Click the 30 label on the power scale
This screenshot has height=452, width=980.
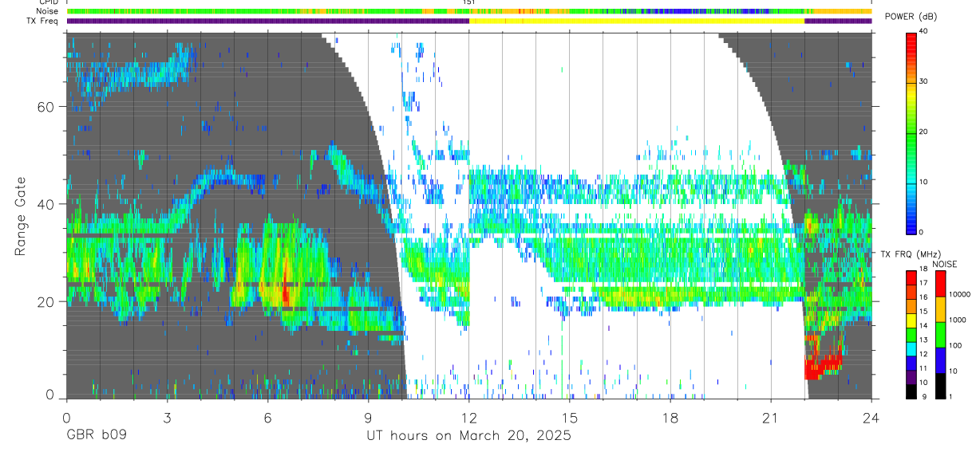click(x=924, y=82)
